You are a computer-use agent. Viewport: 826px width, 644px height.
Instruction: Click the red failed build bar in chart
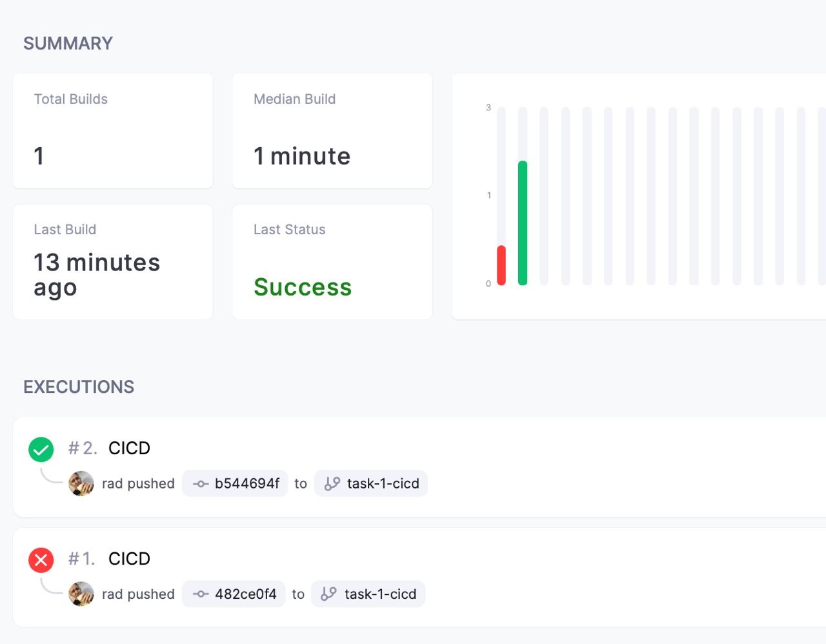tap(501, 265)
